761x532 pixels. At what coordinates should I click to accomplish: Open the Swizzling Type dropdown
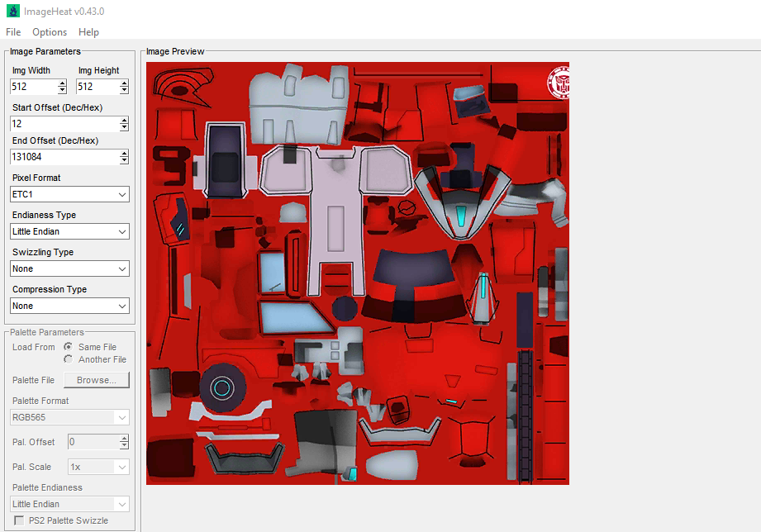coord(69,268)
